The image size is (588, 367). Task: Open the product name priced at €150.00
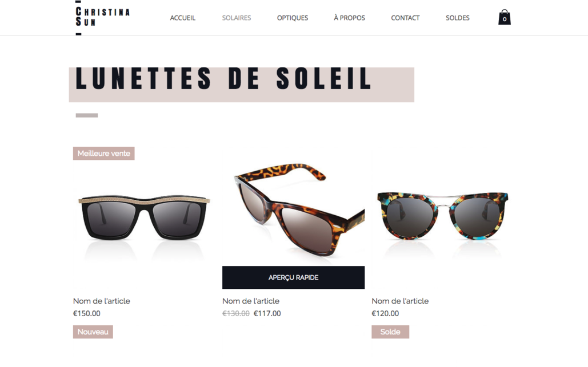102,301
